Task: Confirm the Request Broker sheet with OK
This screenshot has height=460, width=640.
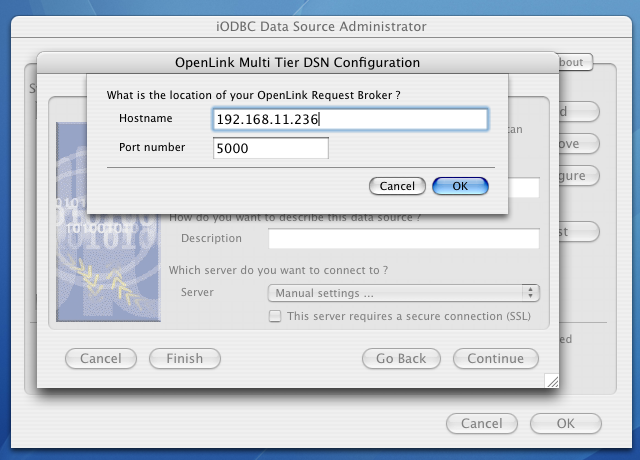Action: [460, 186]
